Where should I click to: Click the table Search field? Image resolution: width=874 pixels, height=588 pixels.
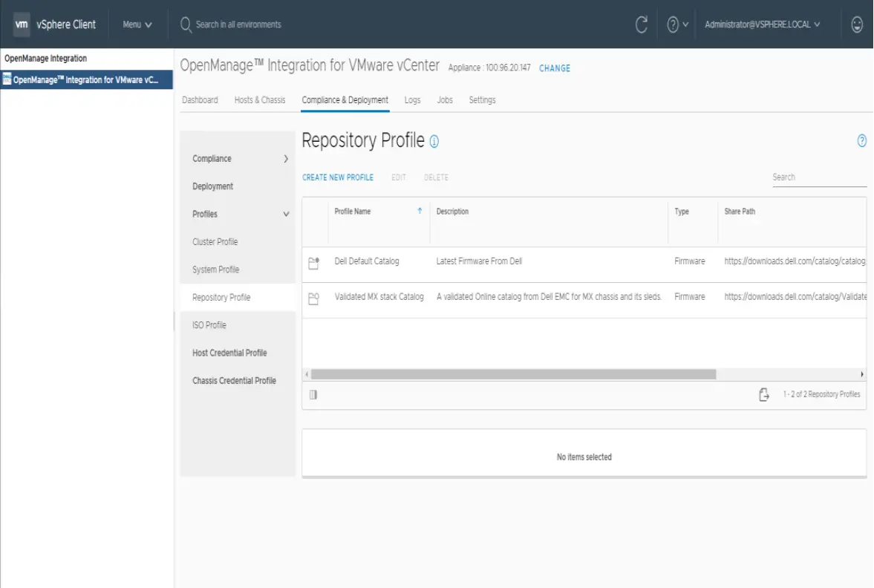[x=819, y=177]
